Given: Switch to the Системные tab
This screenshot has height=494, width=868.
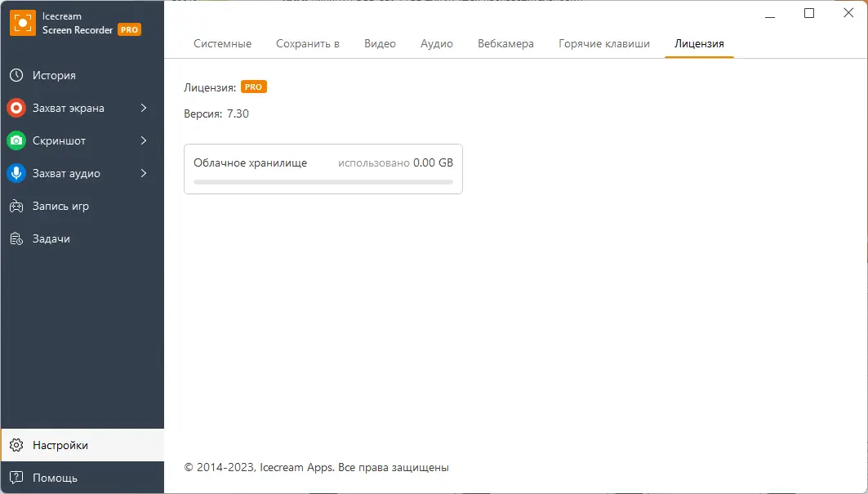Looking at the screenshot, I should pos(222,44).
